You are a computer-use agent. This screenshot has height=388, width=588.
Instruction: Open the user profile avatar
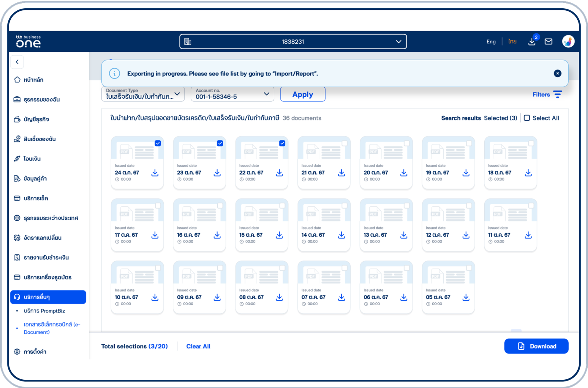click(568, 42)
